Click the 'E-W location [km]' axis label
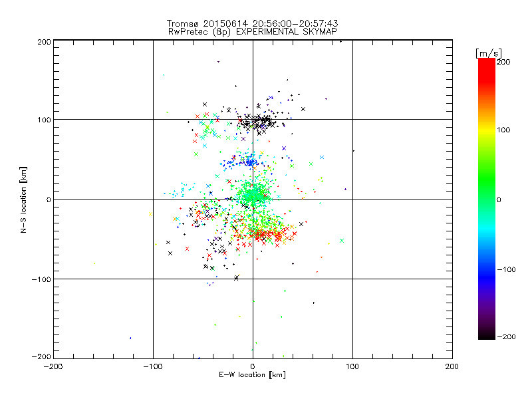Image resolution: width=532 pixels, height=399 pixels. pyautogui.click(x=252, y=375)
